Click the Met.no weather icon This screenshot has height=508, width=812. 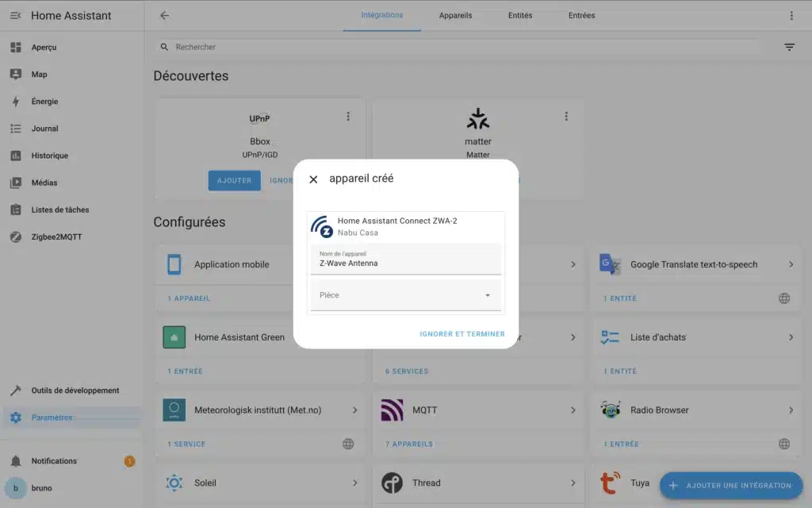point(174,410)
